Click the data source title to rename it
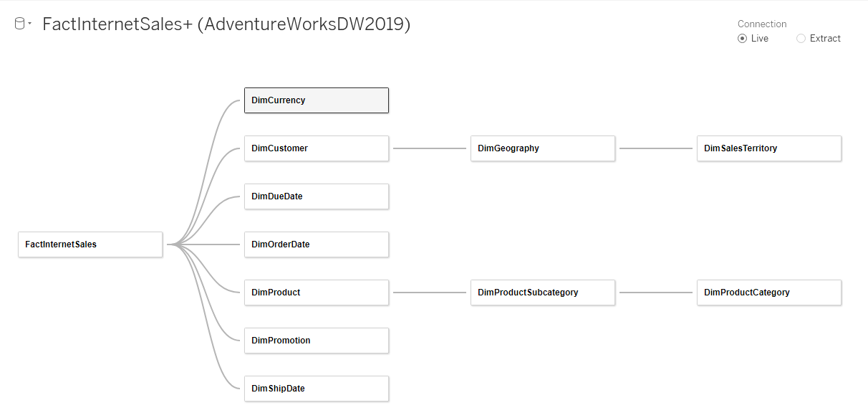 point(226,24)
